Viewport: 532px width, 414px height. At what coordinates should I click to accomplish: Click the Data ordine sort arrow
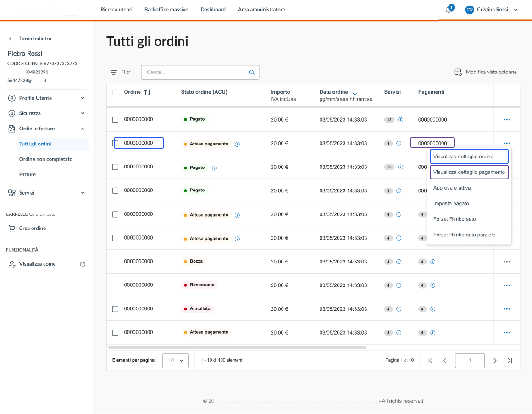[x=355, y=92]
